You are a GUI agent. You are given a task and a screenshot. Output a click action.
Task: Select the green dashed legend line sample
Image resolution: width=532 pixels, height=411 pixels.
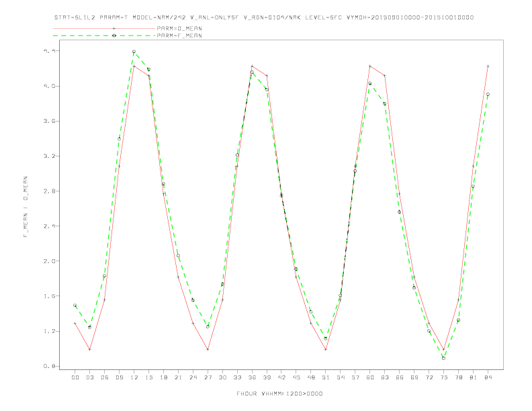pyautogui.click(x=104, y=36)
